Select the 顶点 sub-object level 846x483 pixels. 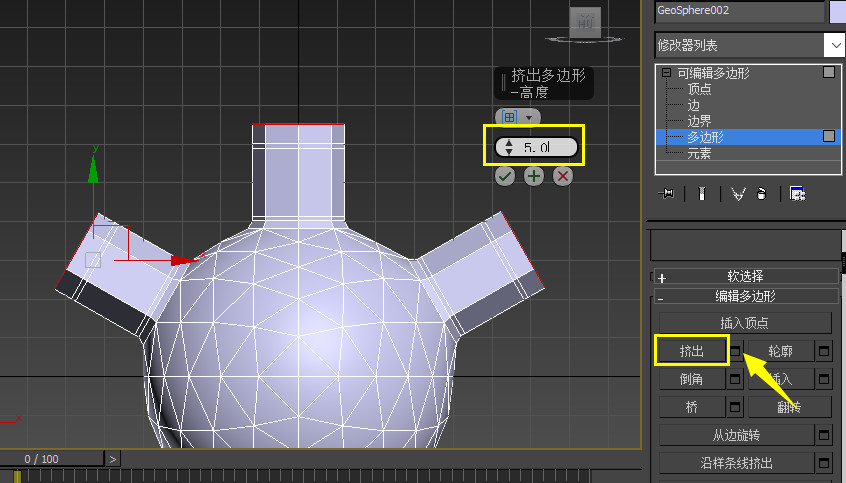coord(699,89)
